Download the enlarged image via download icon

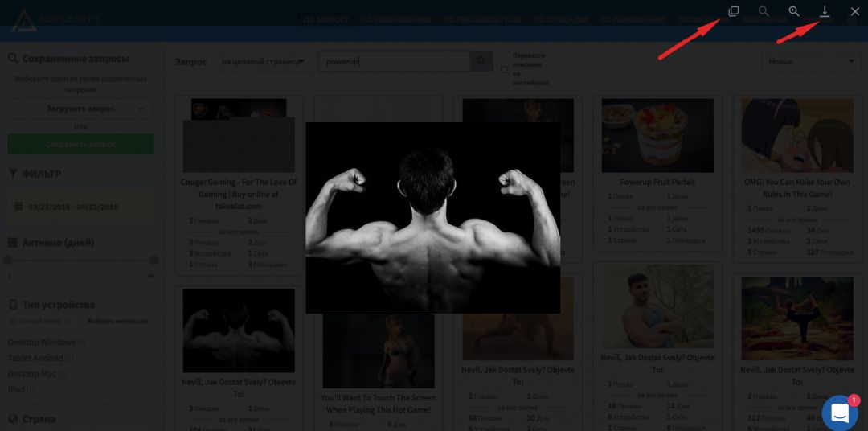(825, 11)
